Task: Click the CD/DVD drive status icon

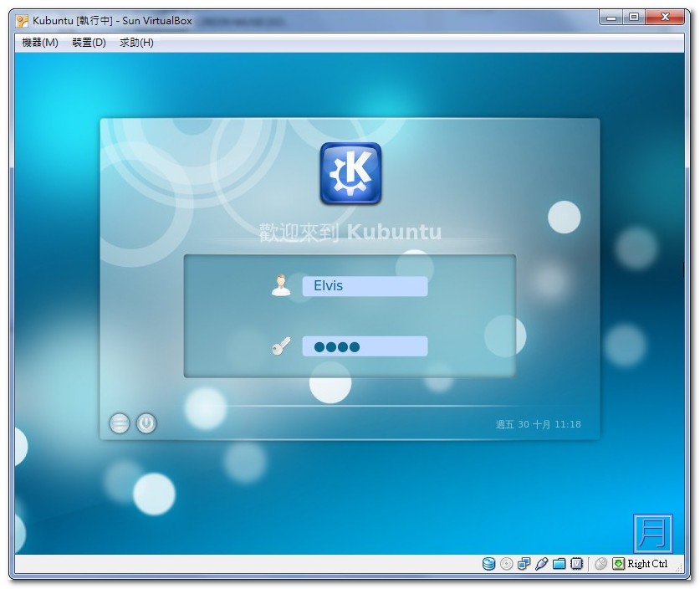Action: point(506,563)
